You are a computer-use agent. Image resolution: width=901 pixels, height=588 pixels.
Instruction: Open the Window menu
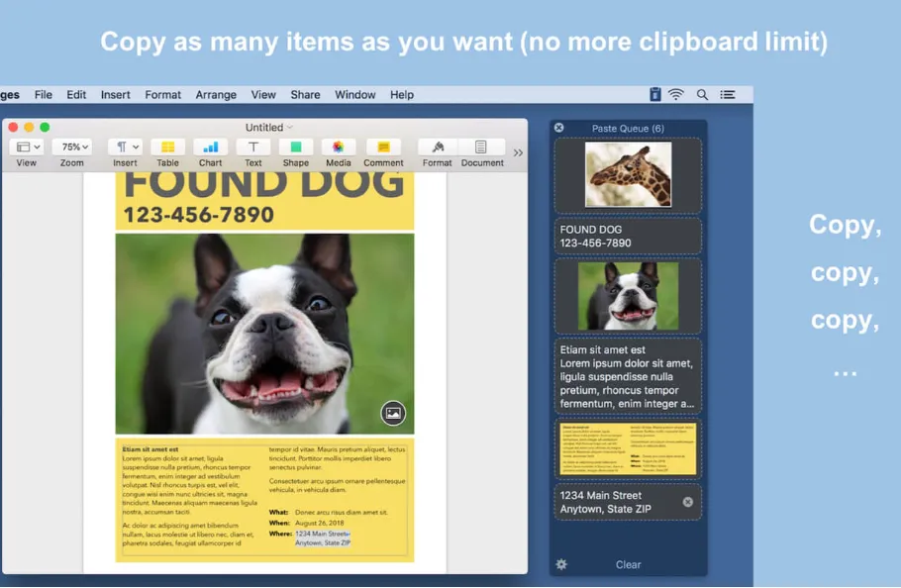point(355,95)
